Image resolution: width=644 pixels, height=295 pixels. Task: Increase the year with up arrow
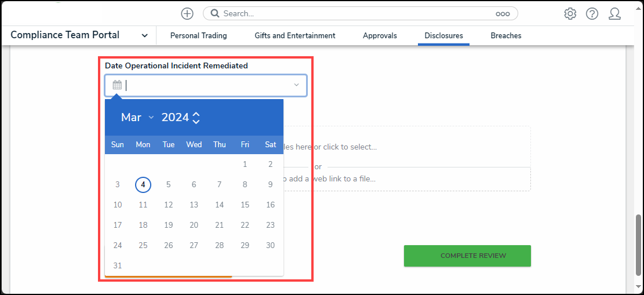(197, 114)
